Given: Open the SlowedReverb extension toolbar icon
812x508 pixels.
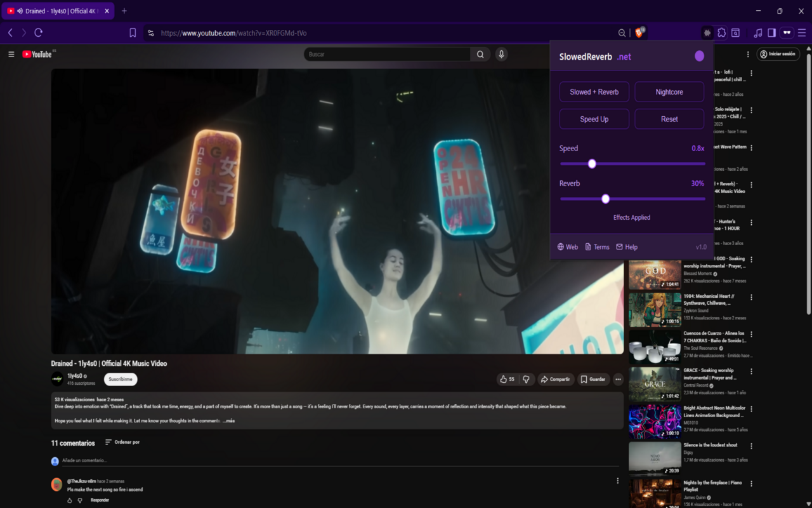Looking at the screenshot, I should (707, 32).
